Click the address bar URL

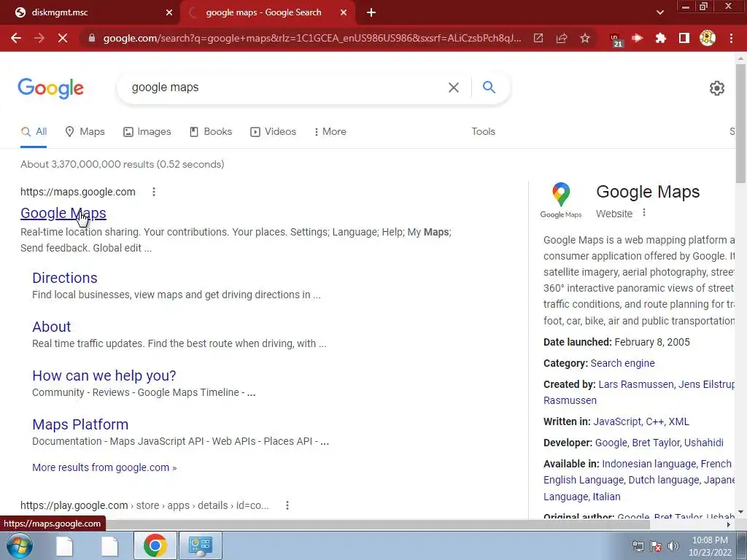point(312,38)
